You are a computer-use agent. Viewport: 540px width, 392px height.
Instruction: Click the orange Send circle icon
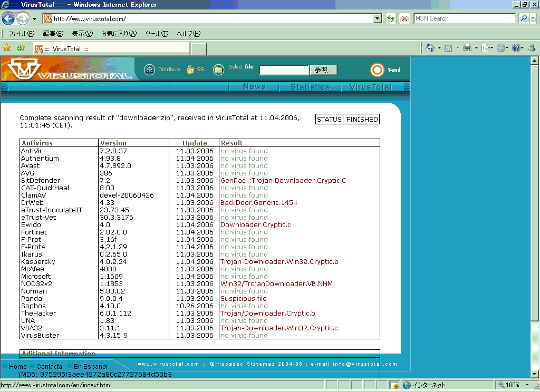377,70
